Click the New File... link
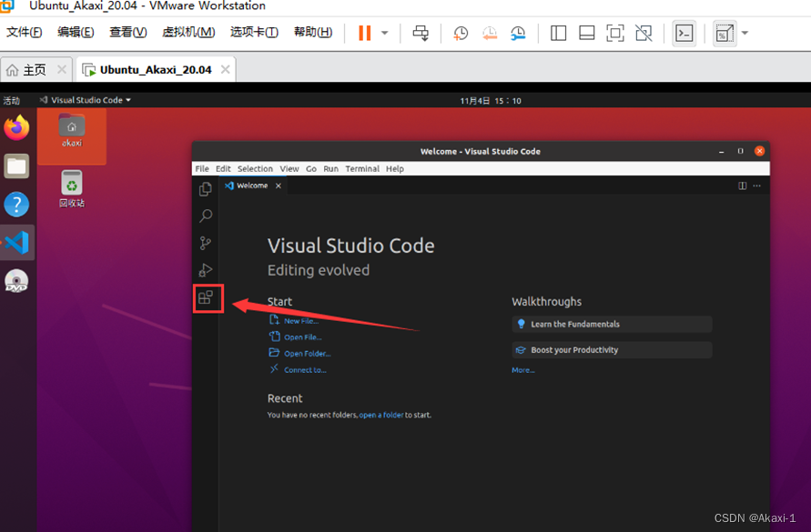The image size is (811, 532). [x=301, y=321]
